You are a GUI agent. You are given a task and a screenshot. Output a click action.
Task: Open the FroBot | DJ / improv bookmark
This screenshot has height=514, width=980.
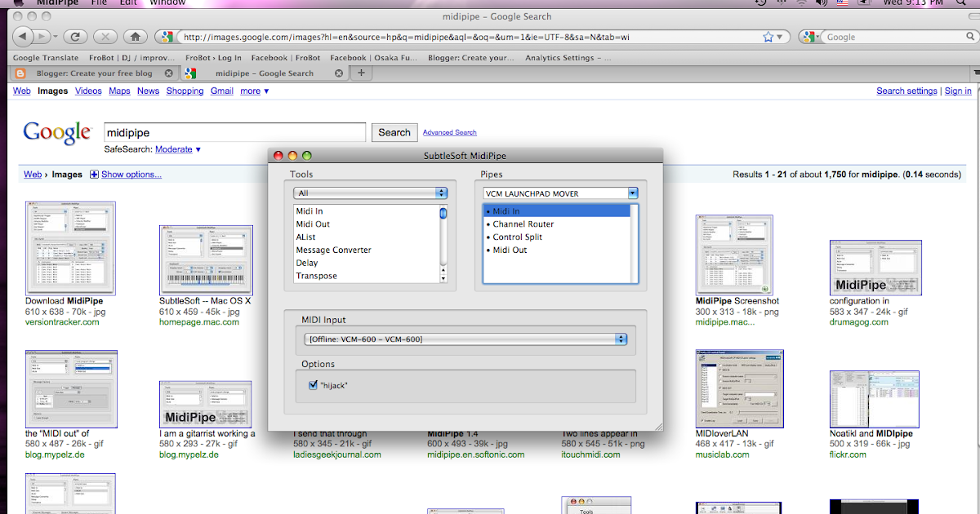[x=132, y=58]
